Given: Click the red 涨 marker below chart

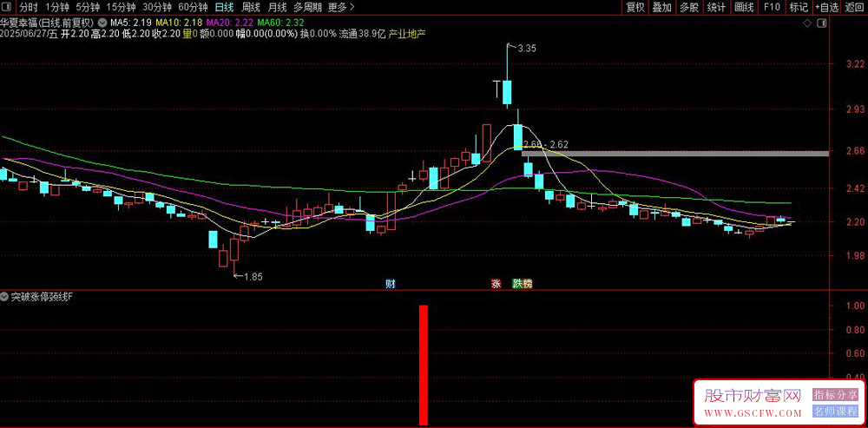Looking at the screenshot, I should coord(496,284).
